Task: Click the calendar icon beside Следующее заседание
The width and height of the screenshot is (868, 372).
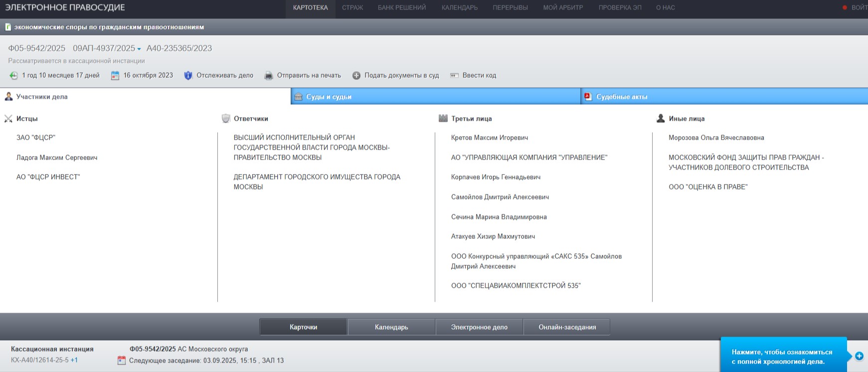Action: tap(121, 361)
